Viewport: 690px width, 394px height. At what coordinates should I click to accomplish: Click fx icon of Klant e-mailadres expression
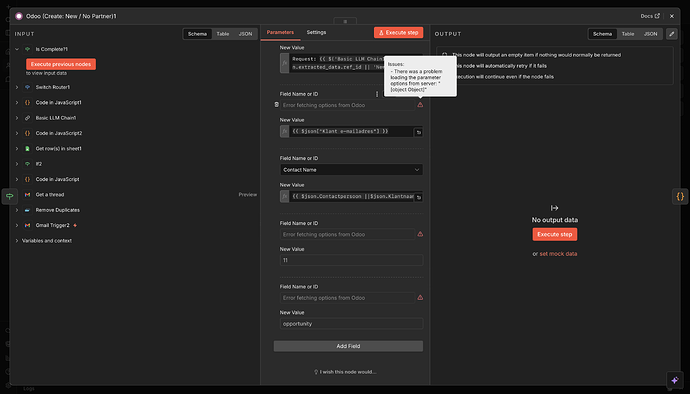(x=285, y=132)
